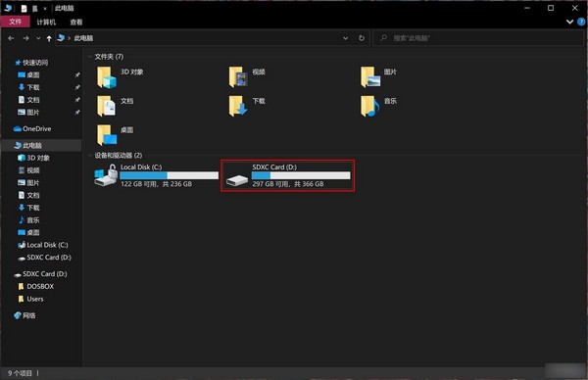The width and height of the screenshot is (588, 380).
Task: Navigate back with the back arrow
Action: click(11, 38)
